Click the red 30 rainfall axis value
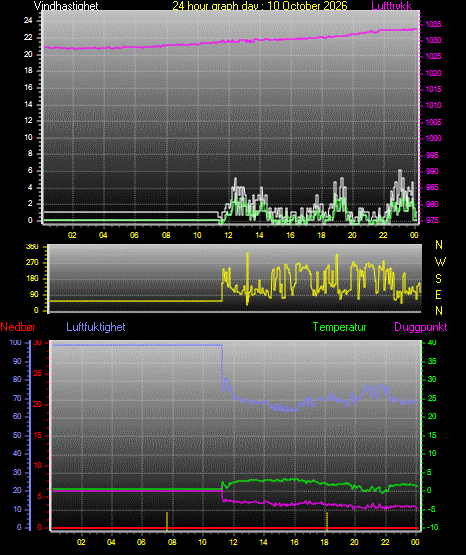The width and height of the screenshot is (466, 555). click(x=38, y=342)
